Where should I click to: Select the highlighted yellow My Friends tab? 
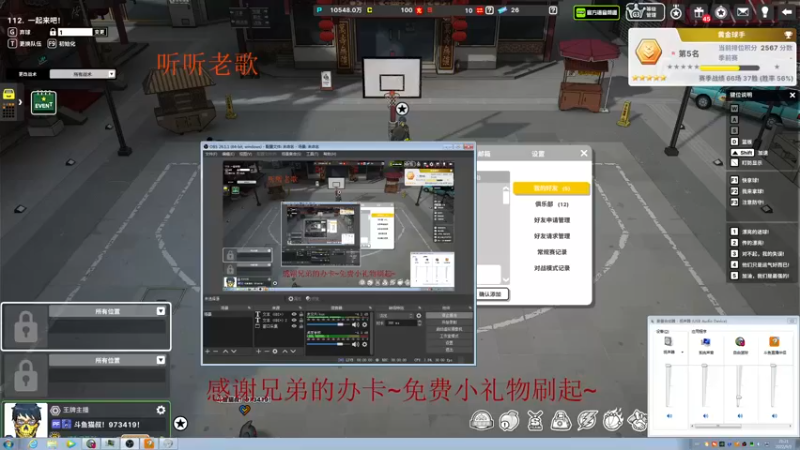click(x=552, y=188)
